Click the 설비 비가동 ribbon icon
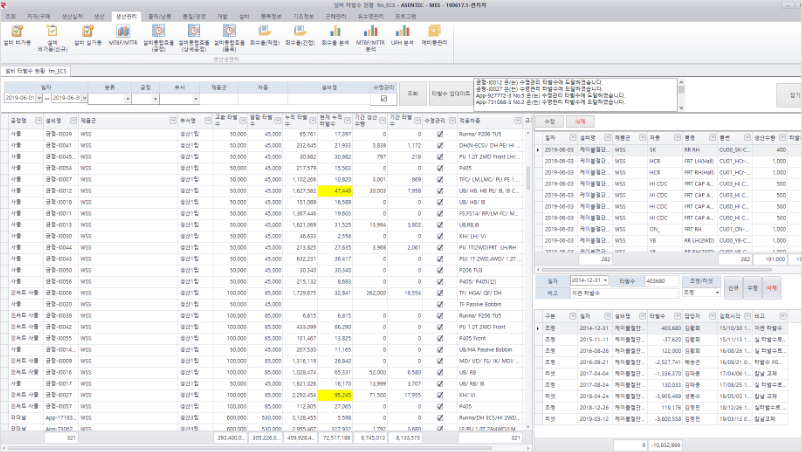This screenshot has height=452, width=802. (x=17, y=35)
